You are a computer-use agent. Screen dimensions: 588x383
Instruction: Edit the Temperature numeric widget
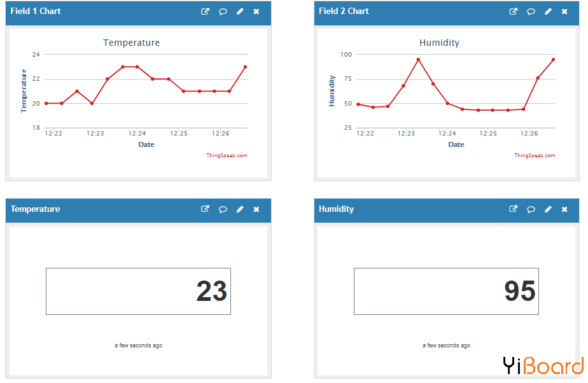[x=240, y=209]
